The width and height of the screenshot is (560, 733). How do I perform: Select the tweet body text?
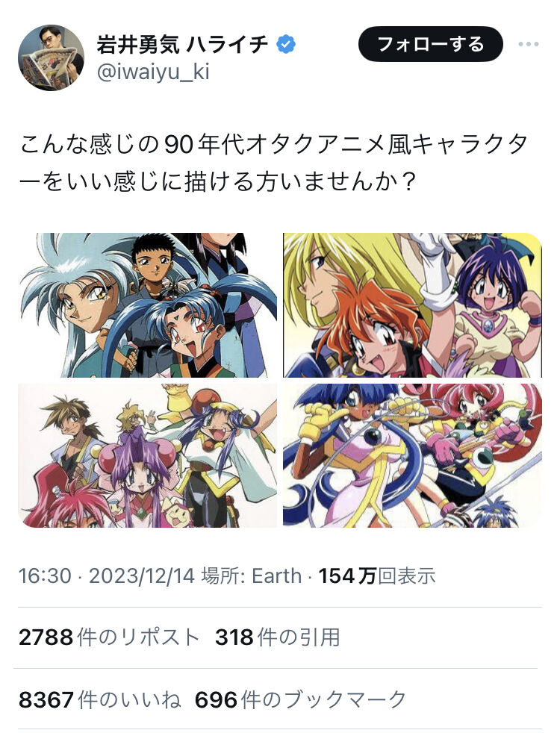(x=274, y=163)
